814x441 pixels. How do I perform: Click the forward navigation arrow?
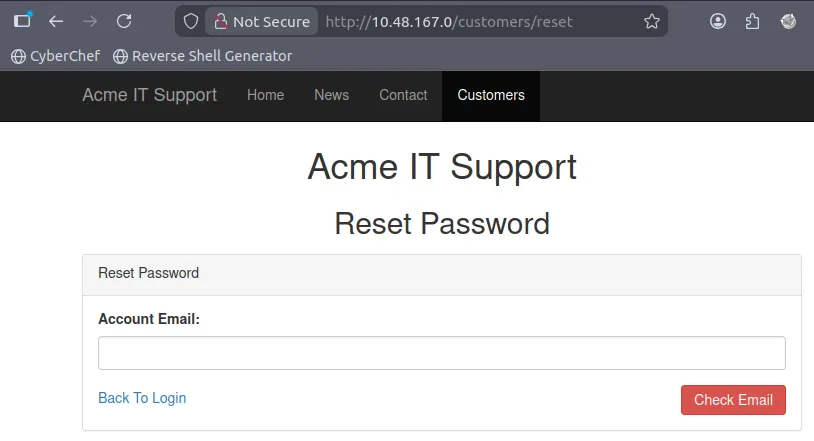(x=90, y=21)
